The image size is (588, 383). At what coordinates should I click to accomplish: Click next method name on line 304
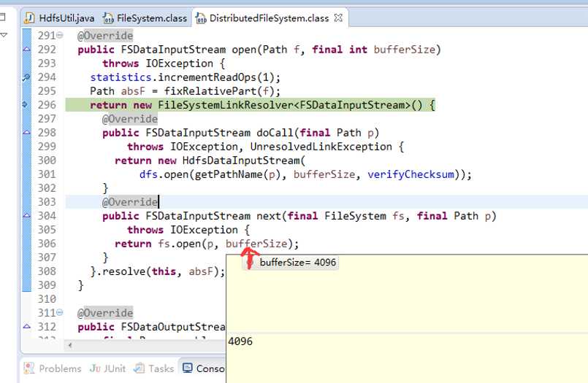pos(269,216)
